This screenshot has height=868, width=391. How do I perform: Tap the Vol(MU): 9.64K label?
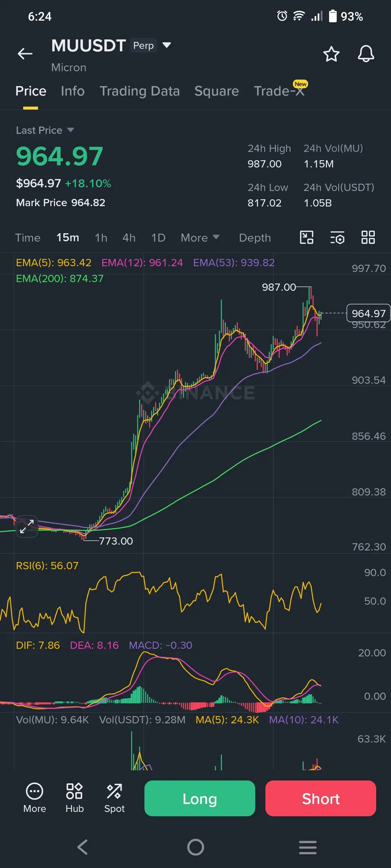[x=52, y=720]
